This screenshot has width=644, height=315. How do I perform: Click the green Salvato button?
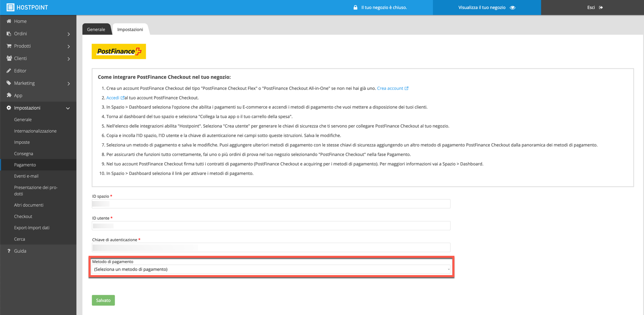(103, 300)
